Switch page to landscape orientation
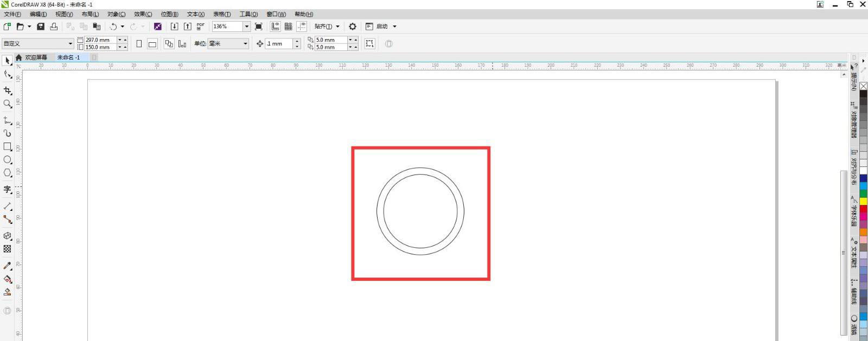Screen dimensions: 868x341 point(152,44)
